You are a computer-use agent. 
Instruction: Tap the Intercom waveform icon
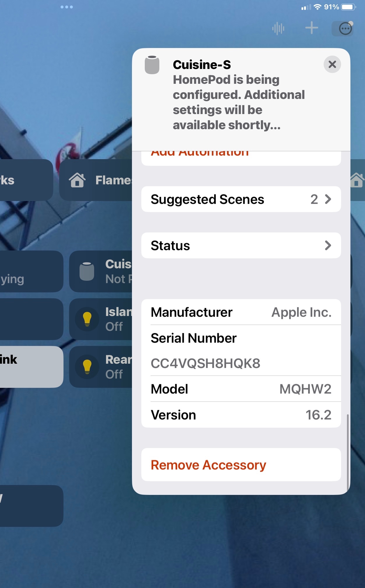click(x=278, y=28)
